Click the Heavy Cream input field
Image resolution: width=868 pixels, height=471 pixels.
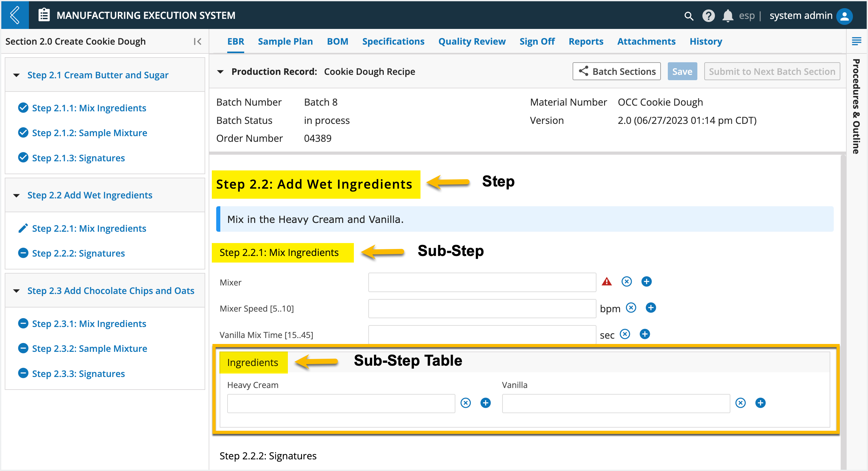tap(341, 404)
